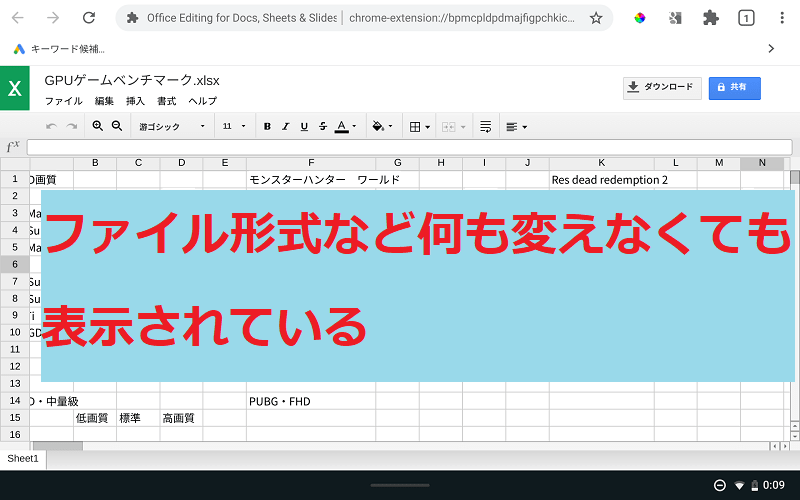Open the Wi-Fi status icon

(739, 485)
